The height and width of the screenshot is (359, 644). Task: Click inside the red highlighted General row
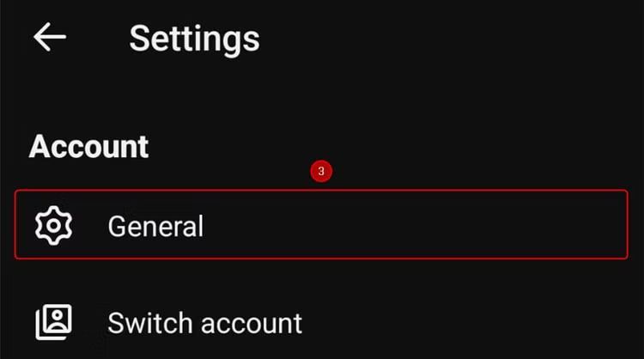click(x=386, y=225)
